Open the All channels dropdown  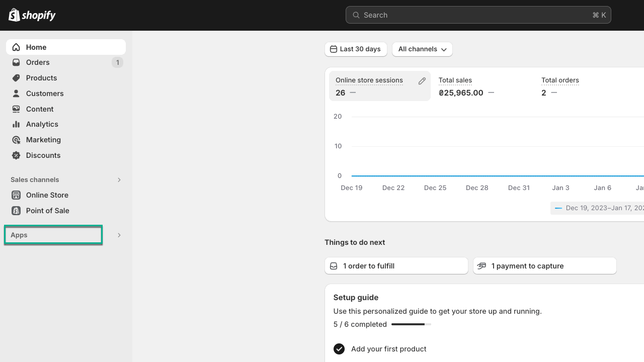pos(422,49)
